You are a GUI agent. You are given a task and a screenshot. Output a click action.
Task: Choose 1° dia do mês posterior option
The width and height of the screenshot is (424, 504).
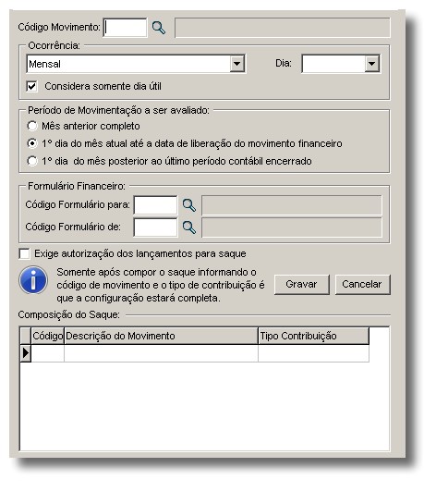[x=32, y=161]
